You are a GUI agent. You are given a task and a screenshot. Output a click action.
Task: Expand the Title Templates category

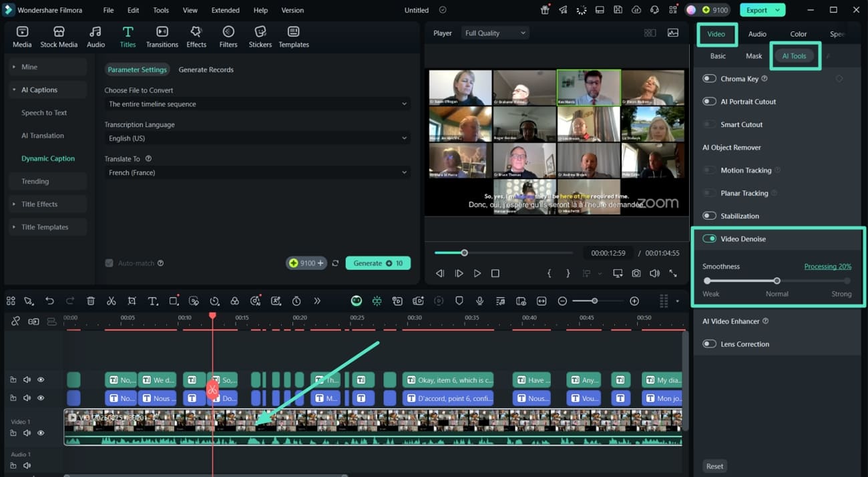48,227
